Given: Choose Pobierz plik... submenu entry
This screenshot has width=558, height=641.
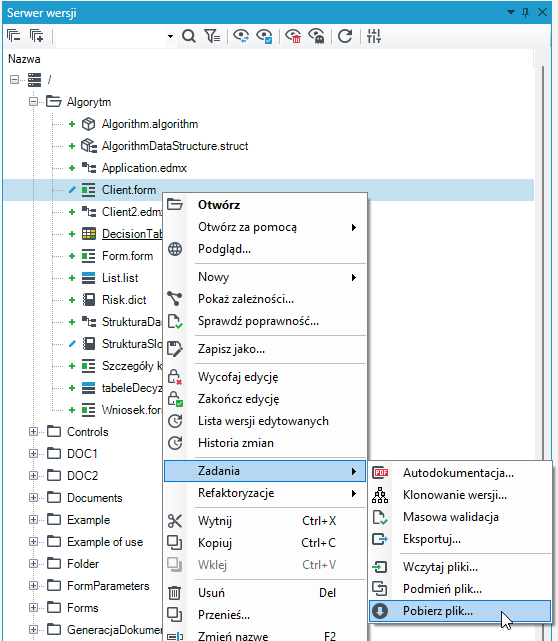Looking at the screenshot, I should tap(460, 612).
